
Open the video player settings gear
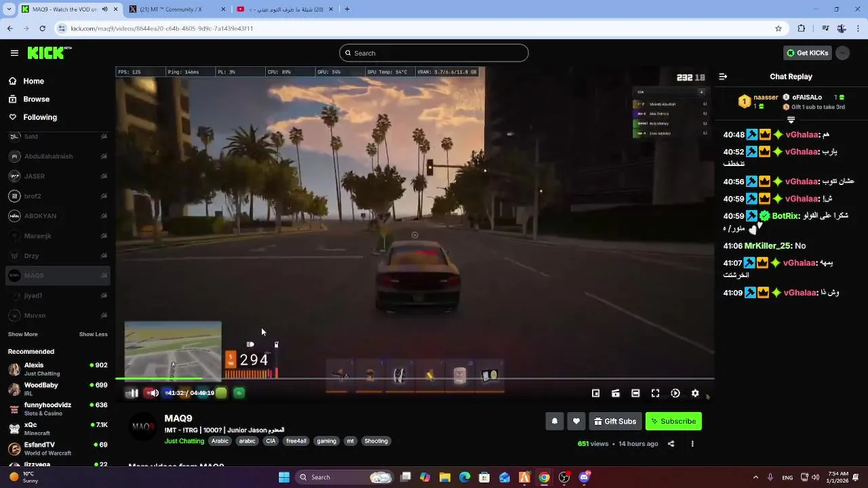[695, 393]
